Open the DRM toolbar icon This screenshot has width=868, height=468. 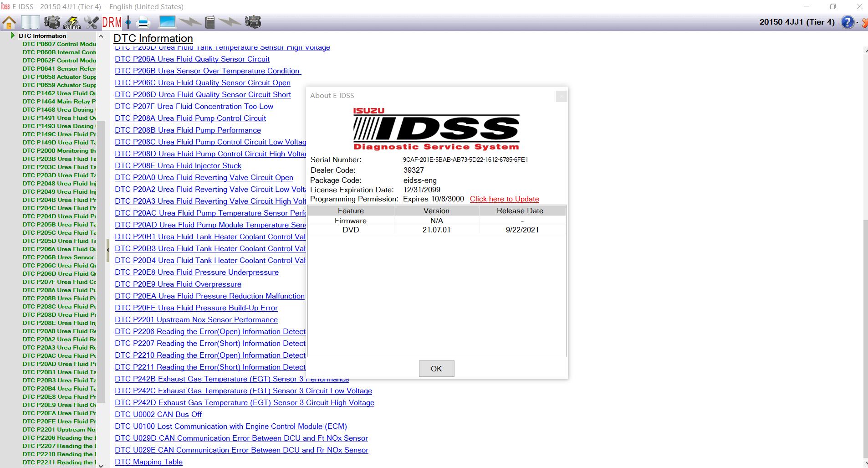(x=112, y=21)
